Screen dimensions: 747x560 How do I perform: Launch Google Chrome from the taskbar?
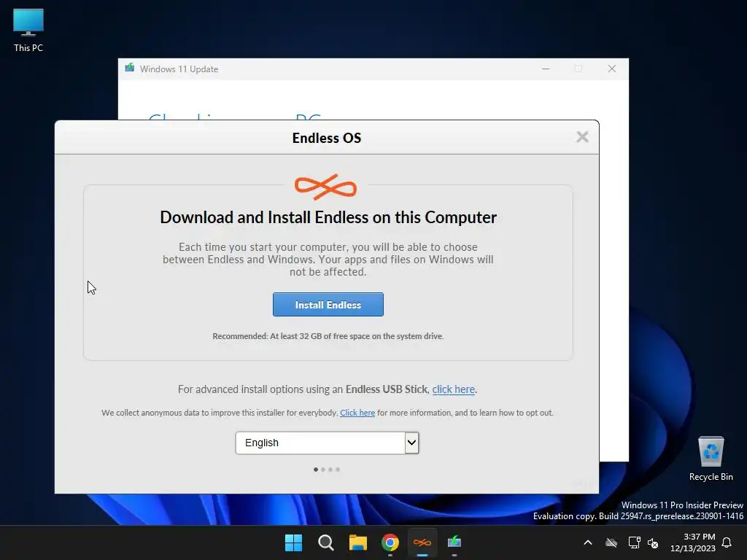(390, 542)
